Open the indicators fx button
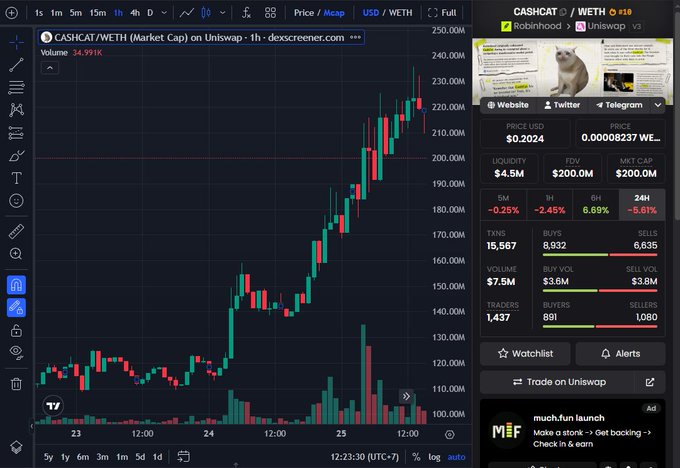This screenshot has height=468, width=680. tap(246, 13)
